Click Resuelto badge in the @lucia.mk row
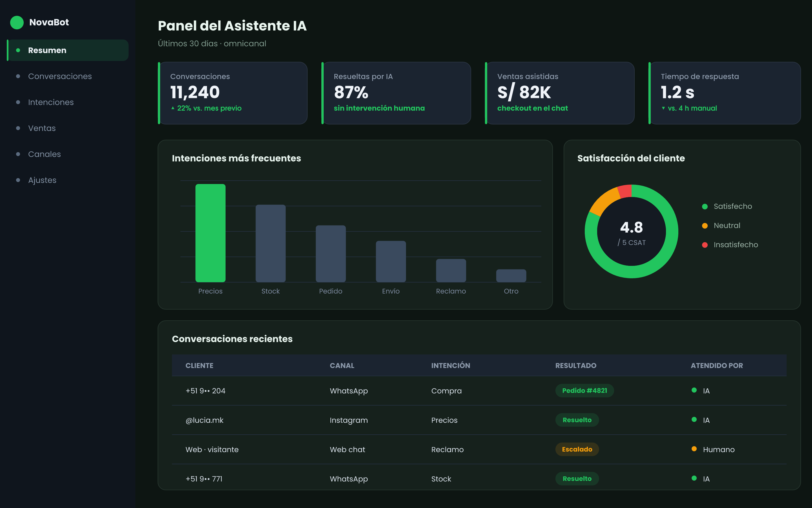The height and width of the screenshot is (508, 812). [577, 420]
